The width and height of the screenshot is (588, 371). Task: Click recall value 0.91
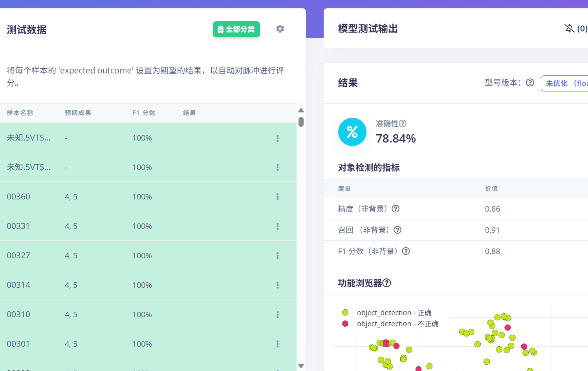click(x=492, y=230)
